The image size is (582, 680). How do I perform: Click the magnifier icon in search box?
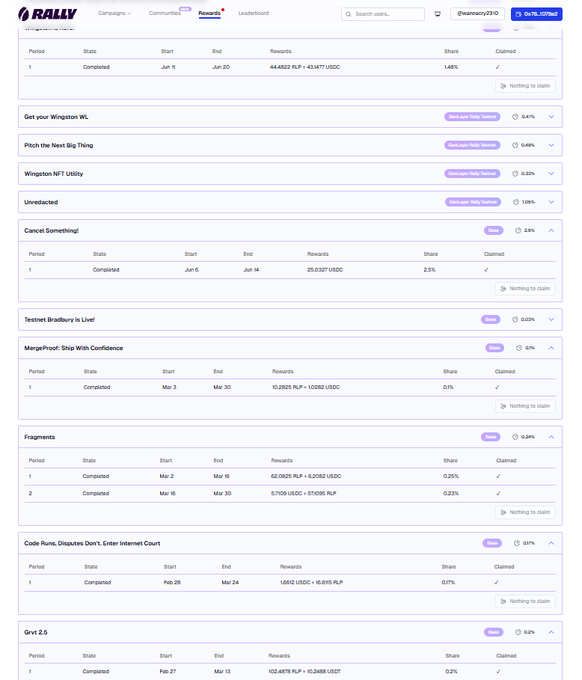coord(348,14)
